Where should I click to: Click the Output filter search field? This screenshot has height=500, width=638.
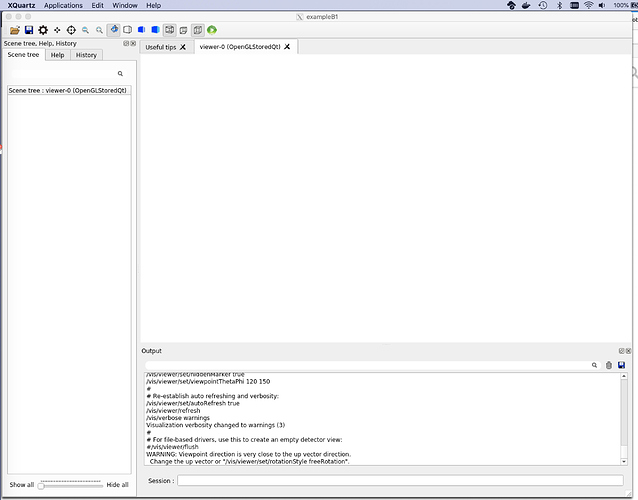point(368,365)
